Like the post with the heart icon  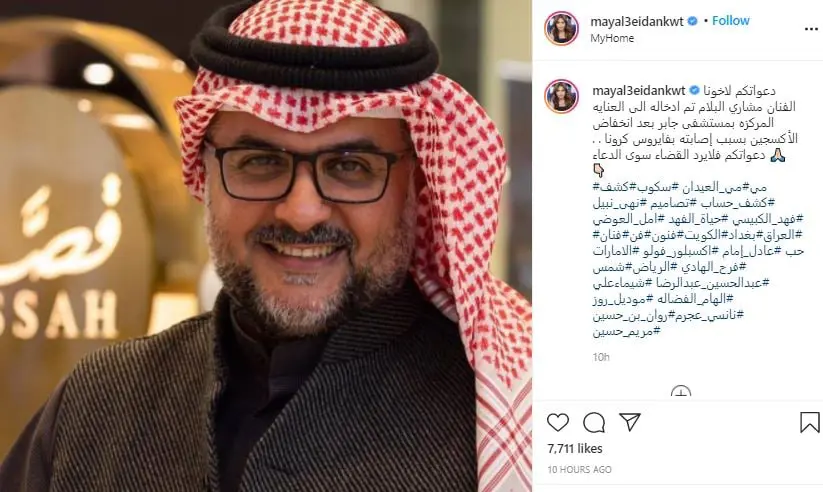point(557,422)
